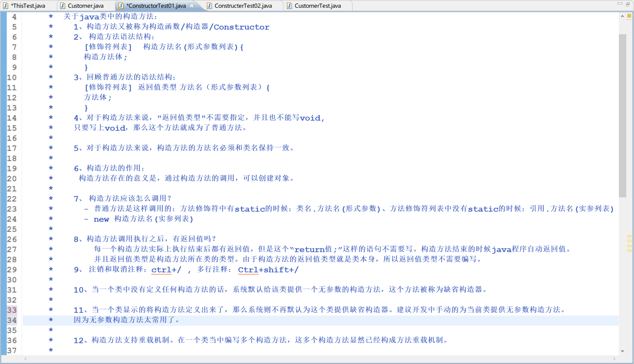This screenshot has width=634, height=364.
Task: Click the vertical scrollbar thumb
Action: [622, 115]
